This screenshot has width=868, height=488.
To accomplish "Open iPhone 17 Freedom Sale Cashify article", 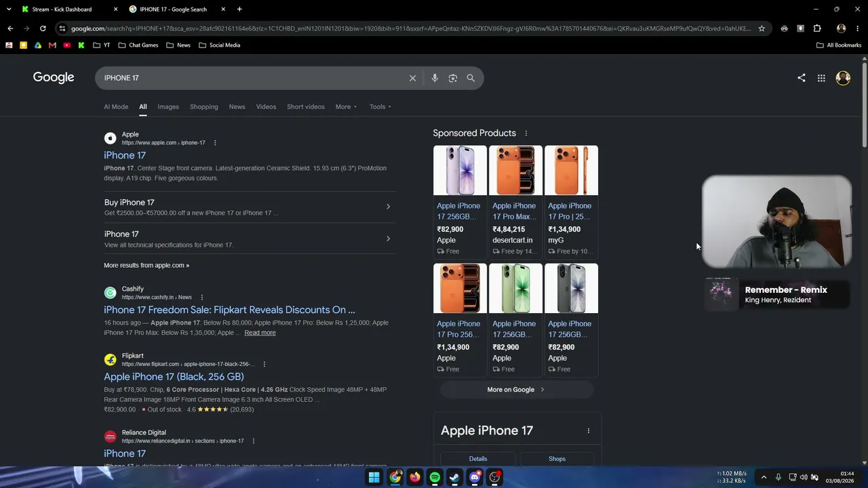I will pyautogui.click(x=229, y=310).
